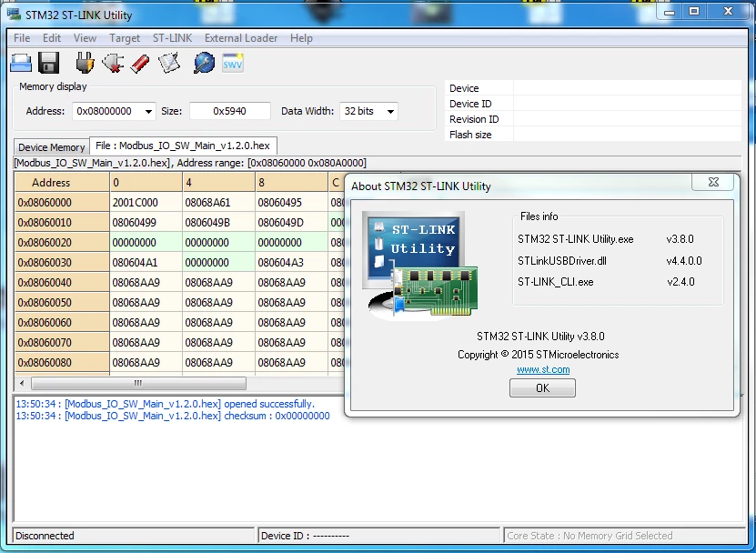
Task: Click the Full chip erase icon
Action: 140,63
